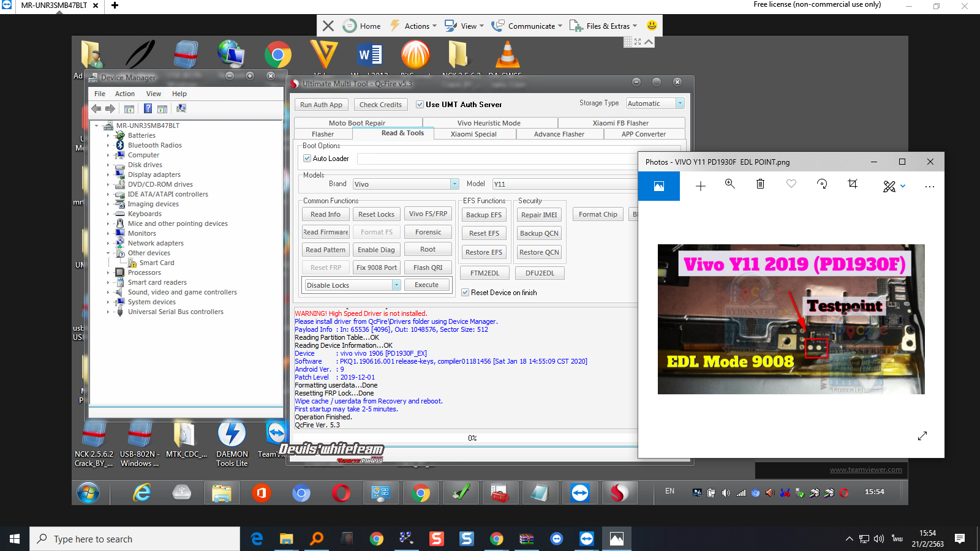
Task: Click the Check Credits button
Action: [380, 105]
